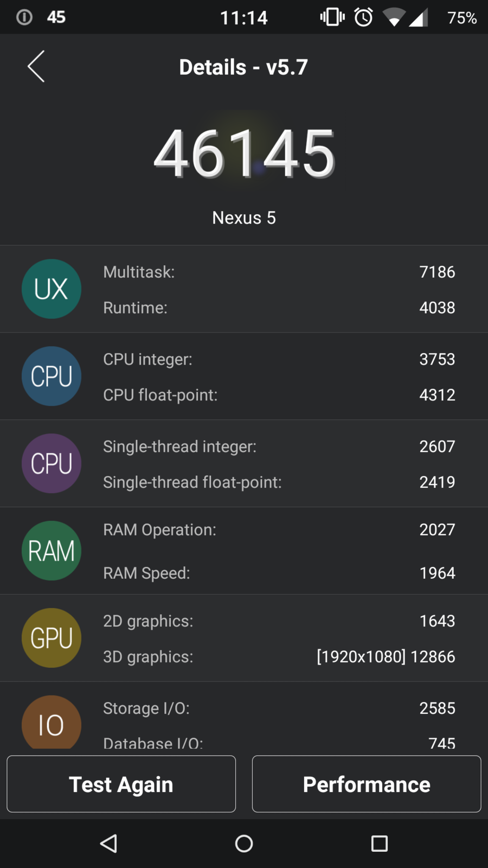Select the 3D graphics score row

[x=279, y=656]
